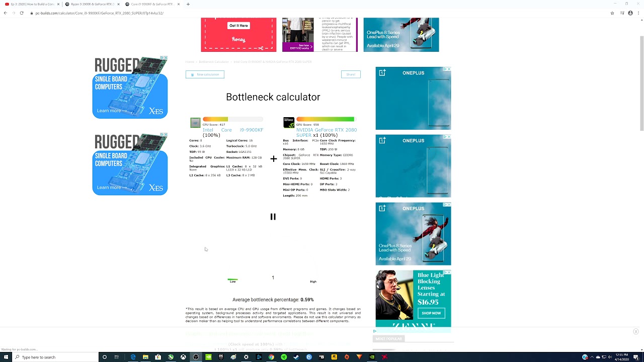Open the Xbox app on taskbar
Image resolution: width=644 pixels, height=362 pixels.
pos(183,357)
